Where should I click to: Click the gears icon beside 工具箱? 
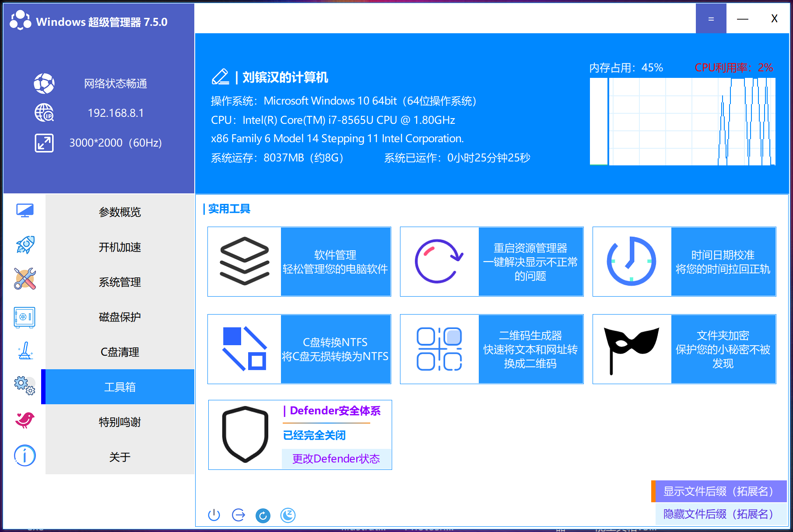tap(25, 385)
